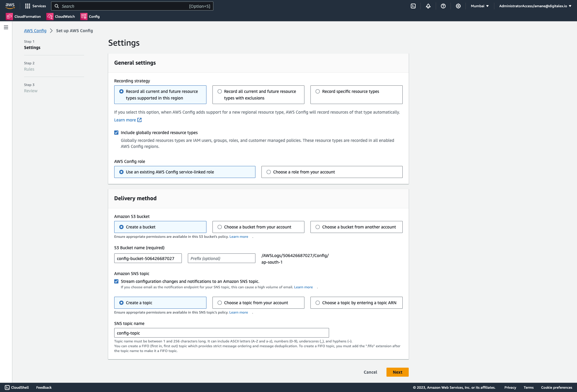Select Record specific resource types option
The width and height of the screenshot is (577, 392).
tap(318, 91)
